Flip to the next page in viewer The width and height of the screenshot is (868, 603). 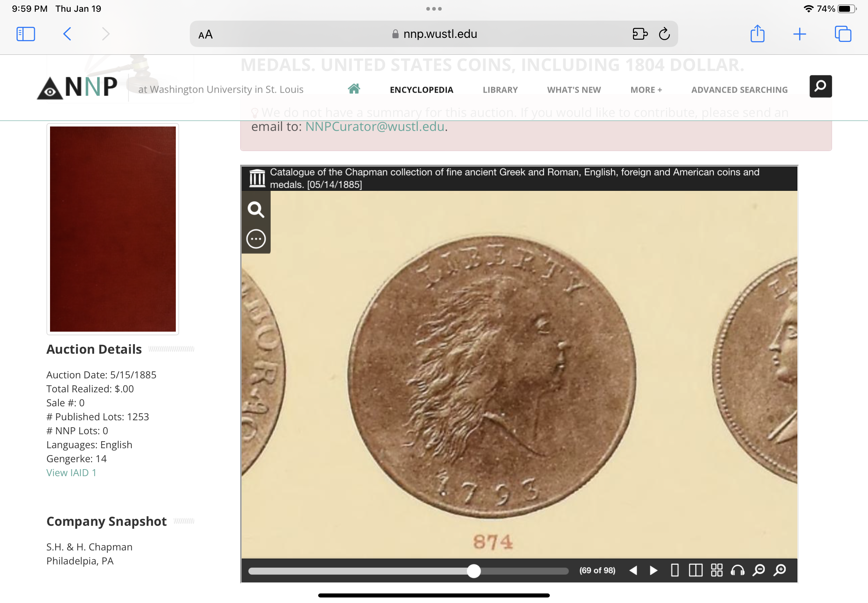tap(653, 570)
